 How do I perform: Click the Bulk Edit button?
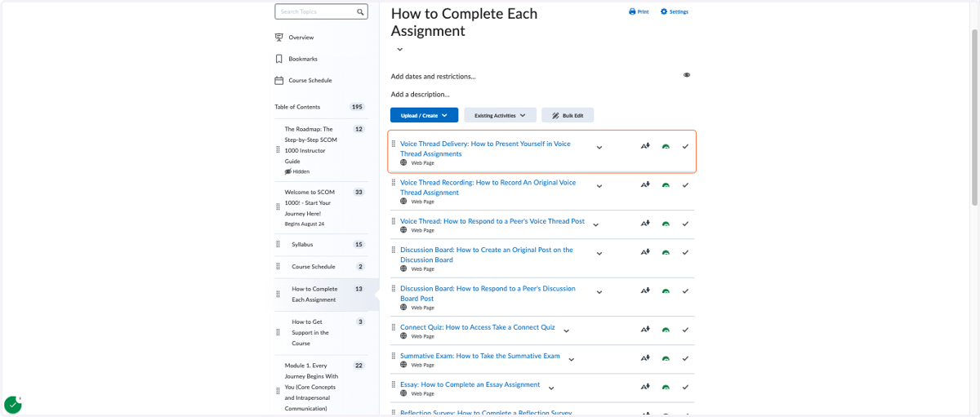coord(568,115)
